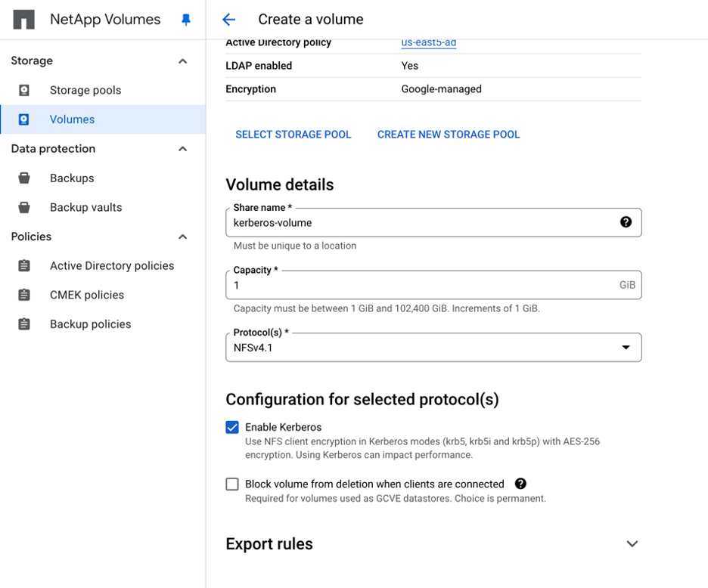
Task: Uncheck the Enable Kerberos checkbox
Action: [x=232, y=428]
